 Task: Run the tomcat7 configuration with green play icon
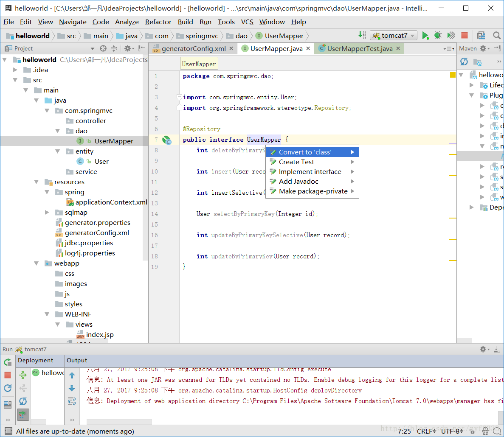(x=425, y=35)
